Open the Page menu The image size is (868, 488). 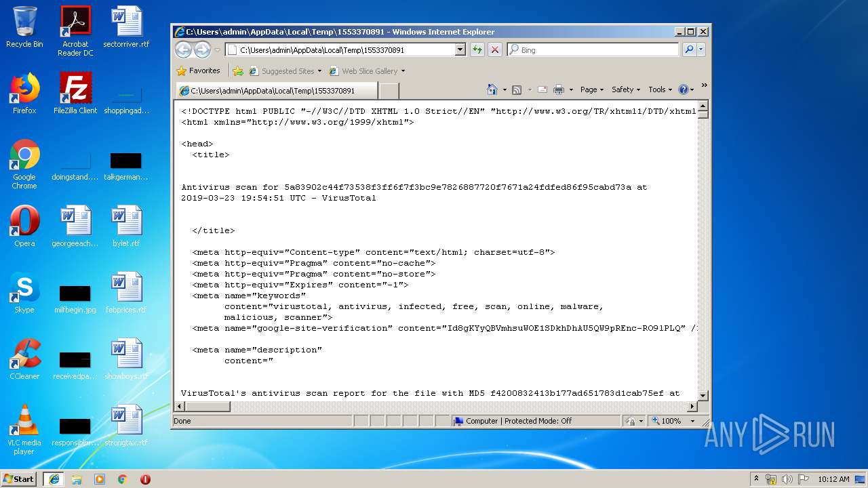[x=592, y=89]
